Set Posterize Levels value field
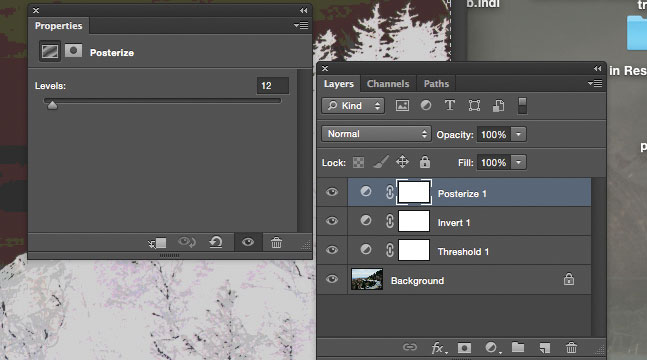 pos(273,86)
